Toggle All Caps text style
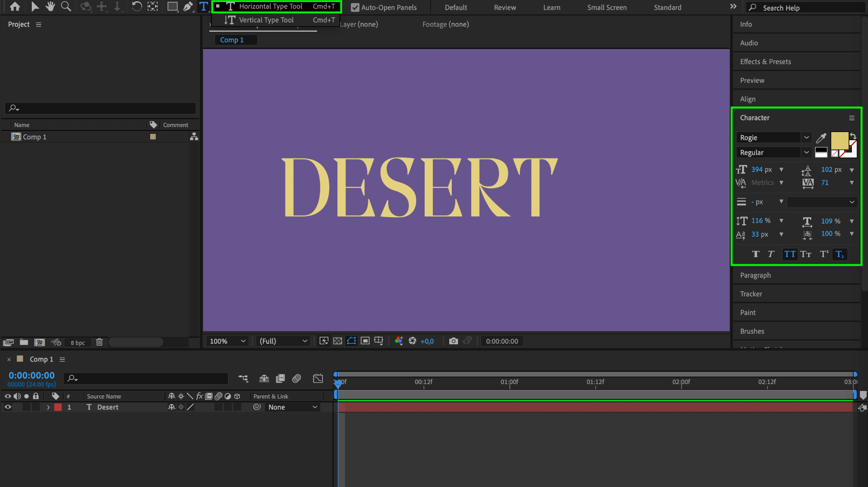This screenshot has height=487, width=868. pyautogui.click(x=790, y=254)
